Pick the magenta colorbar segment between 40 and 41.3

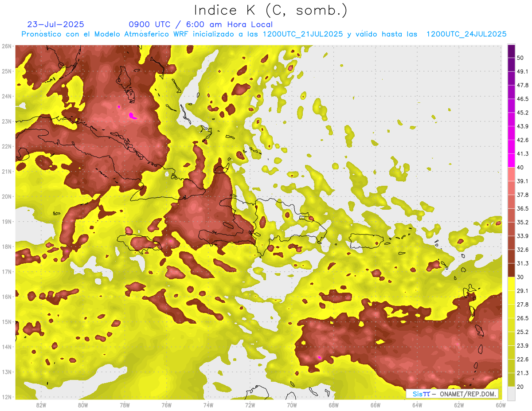[x=511, y=160]
